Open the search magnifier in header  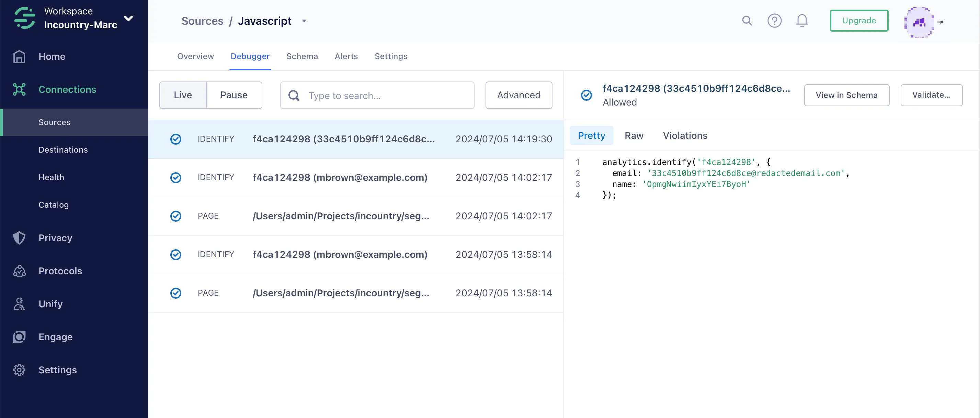747,21
